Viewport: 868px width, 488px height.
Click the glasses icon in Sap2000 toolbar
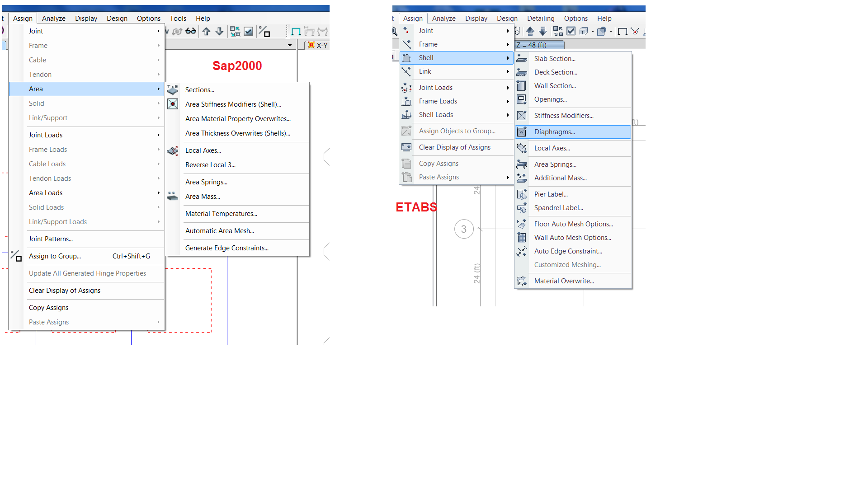(191, 31)
